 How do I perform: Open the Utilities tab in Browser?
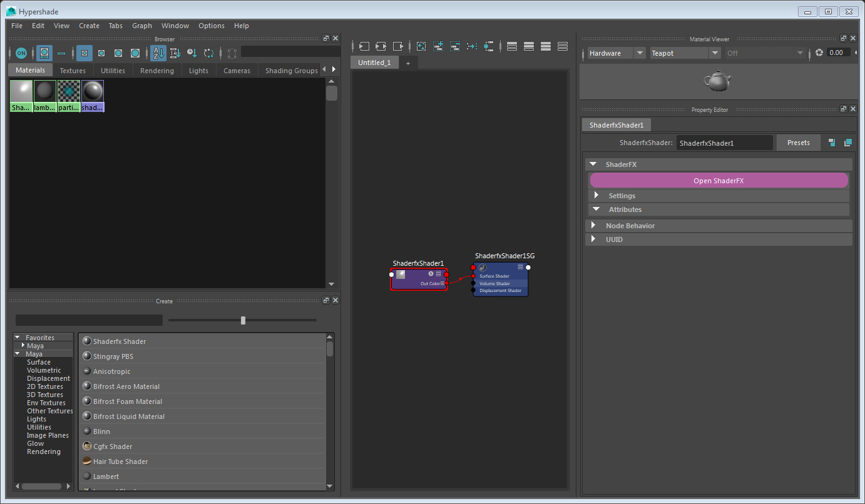(113, 71)
